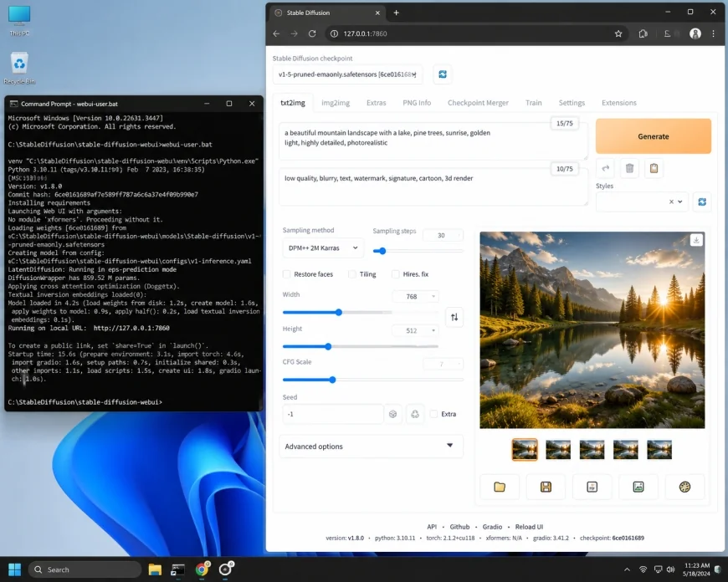Viewport: 728px width, 582px height.
Task: Refresh the Styles list
Action: (x=702, y=202)
